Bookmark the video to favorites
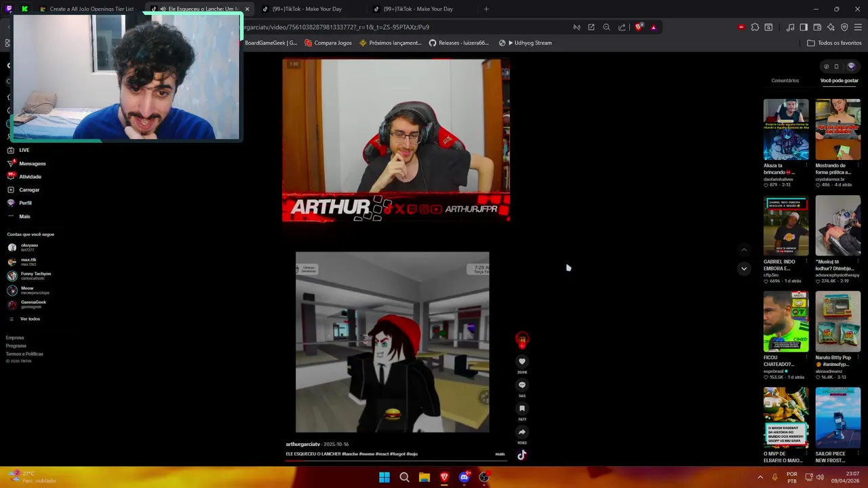The image size is (868, 488). pos(521,408)
